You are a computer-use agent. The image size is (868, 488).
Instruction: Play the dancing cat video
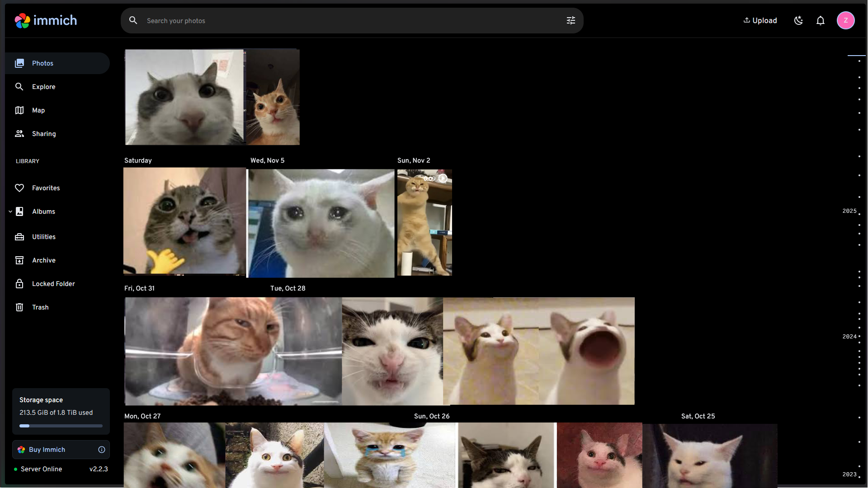point(424,222)
